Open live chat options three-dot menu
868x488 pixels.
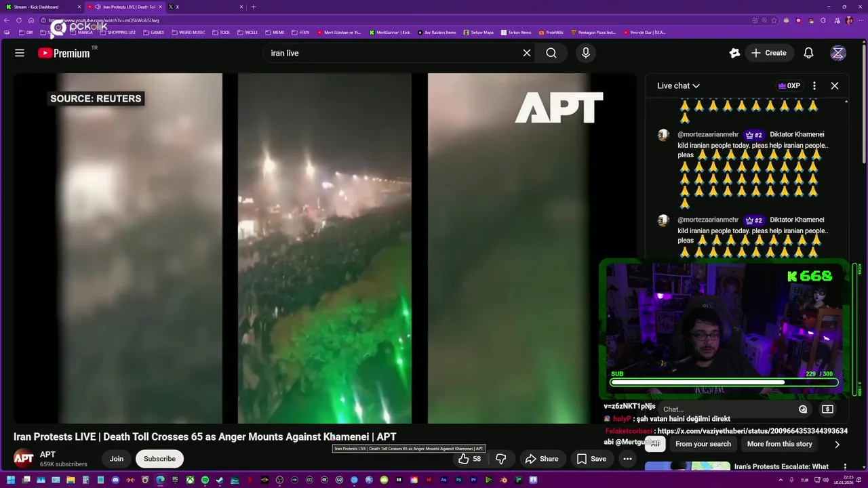coord(814,86)
